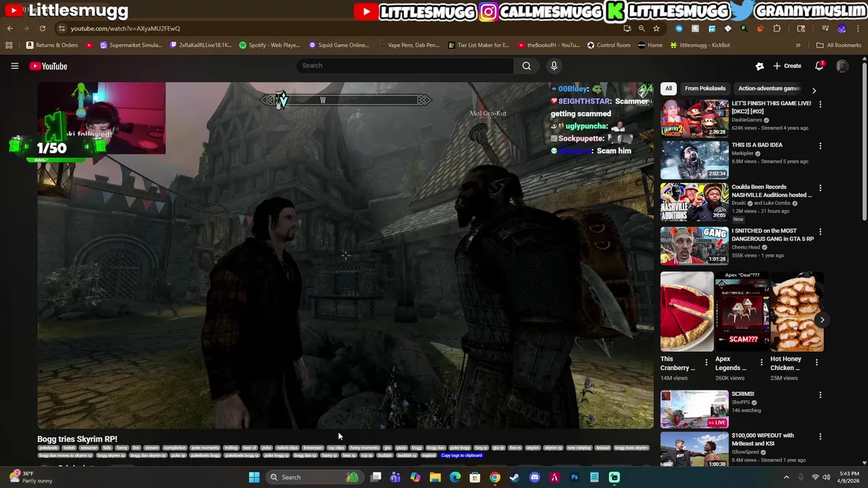Open Photoshop from the taskbar
Screen dimensions: 868x488
click(574, 477)
